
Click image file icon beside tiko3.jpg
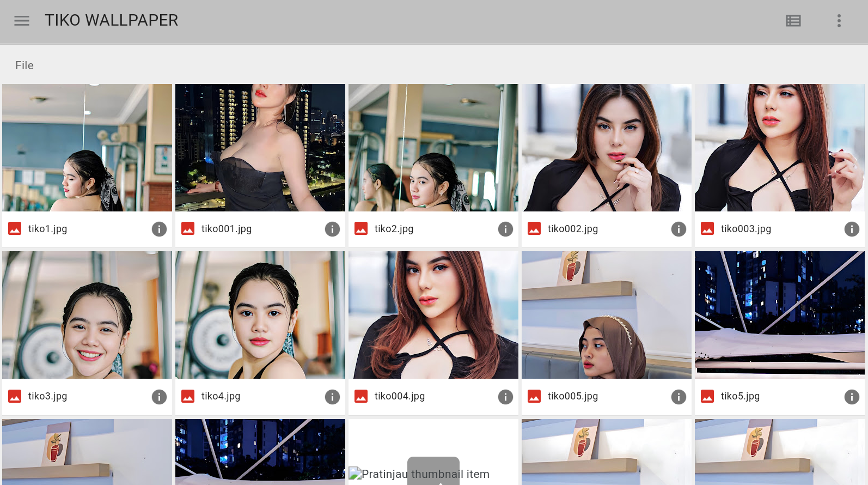point(15,396)
